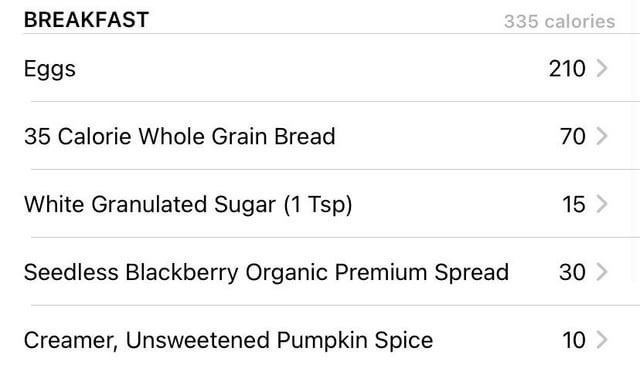This screenshot has width=640, height=368.
Task: Select White Granulated Sugar (1 Tsp) entry
Action: pyautogui.click(x=320, y=204)
